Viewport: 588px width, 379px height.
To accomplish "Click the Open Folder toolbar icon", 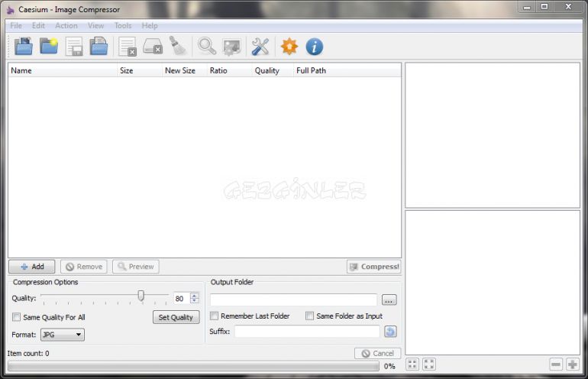I will click(49, 47).
